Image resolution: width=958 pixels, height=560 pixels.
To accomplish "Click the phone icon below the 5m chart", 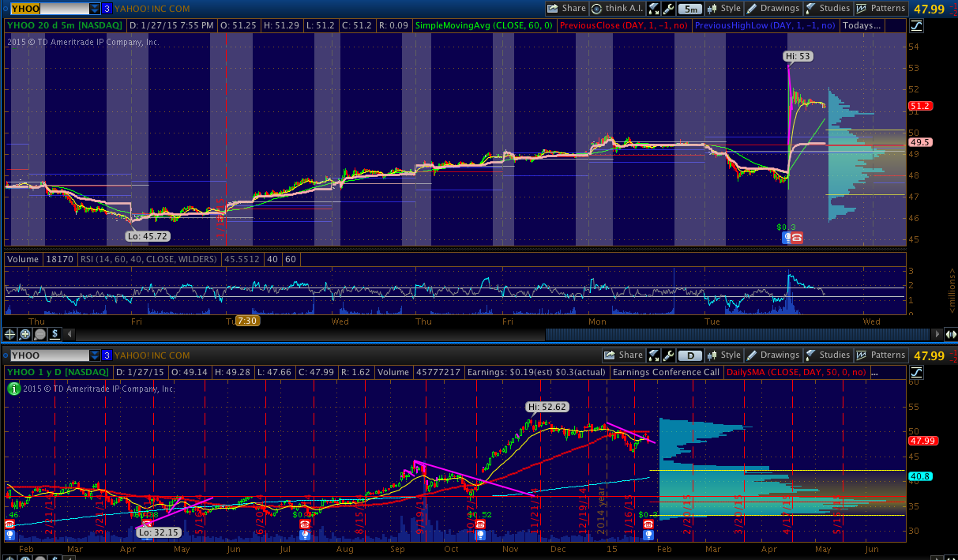I will 797,237.
